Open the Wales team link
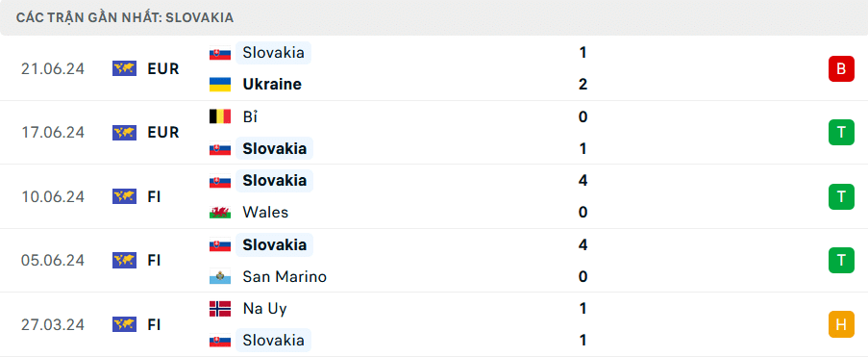 (265, 213)
